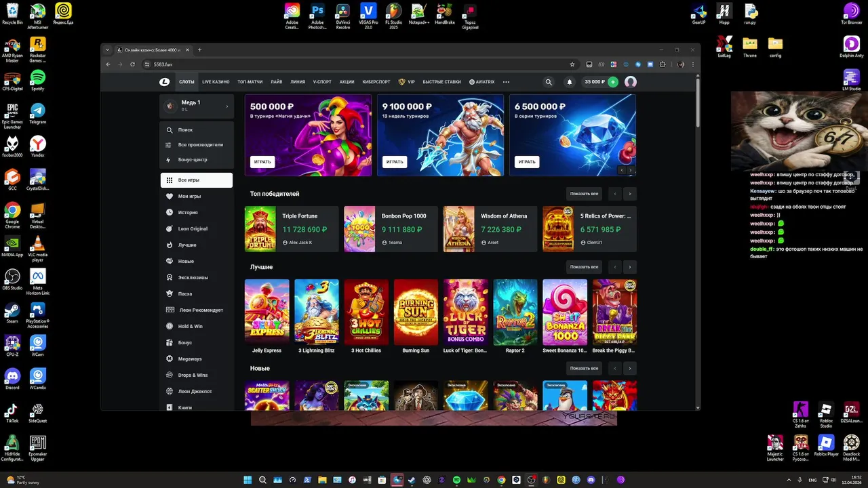Click 'Показать все' for Топ победителей

pyautogui.click(x=584, y=194)
